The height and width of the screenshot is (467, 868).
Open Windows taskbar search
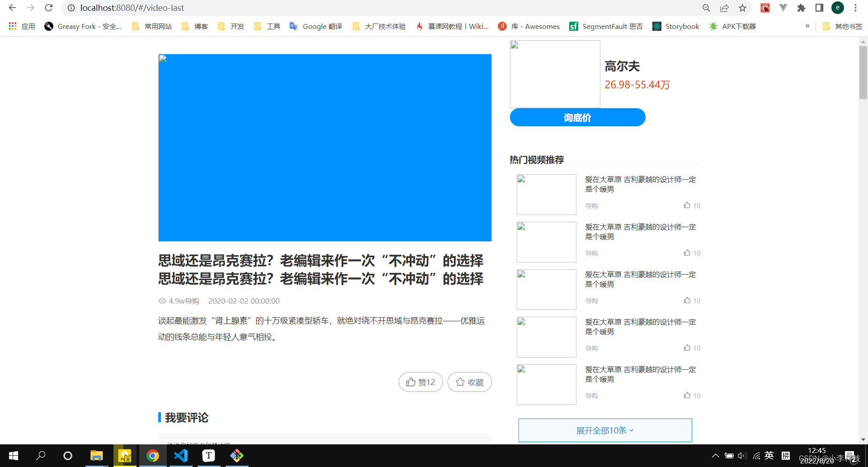pyautogui.click(x=41, y=456)
